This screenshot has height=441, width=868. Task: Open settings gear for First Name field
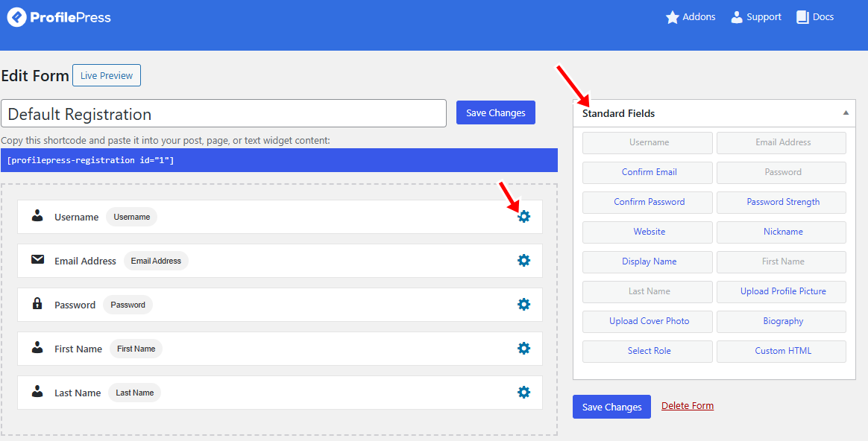(523, 349)
